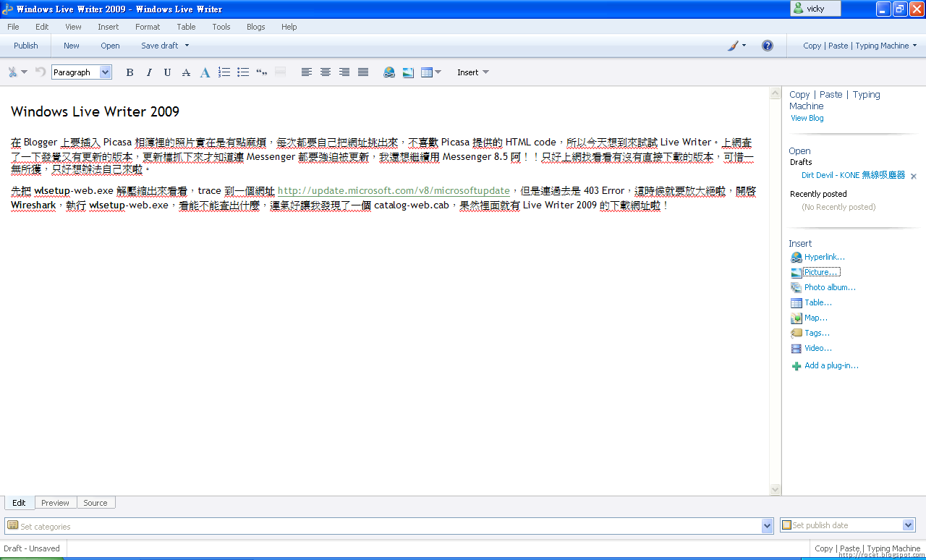926x560 pixels.
Task: Expand the Save draft dropdown arrow
Action: point(187,46)
